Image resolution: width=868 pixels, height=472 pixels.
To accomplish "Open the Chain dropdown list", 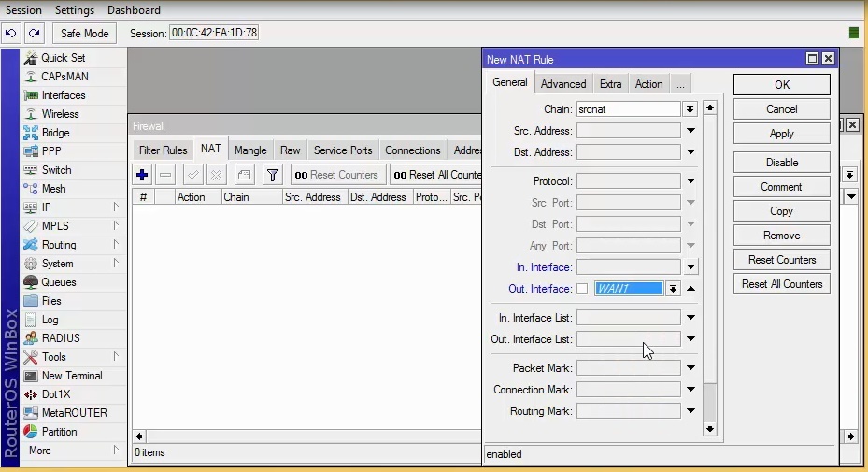I will click(690, 109).
